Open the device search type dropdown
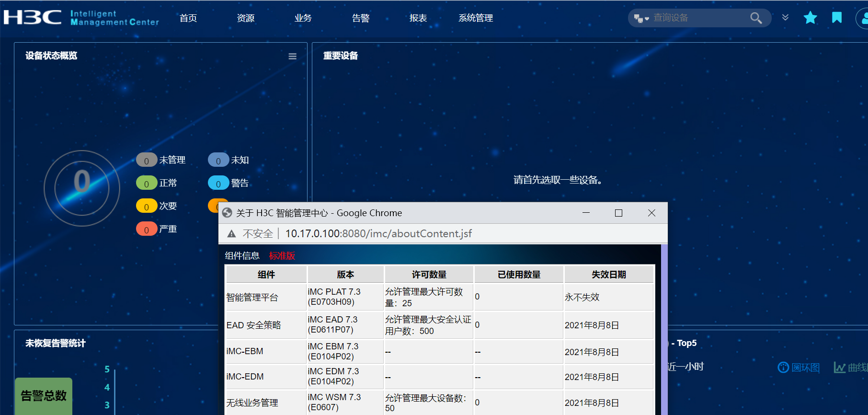The width and height of the screenshot is (868, 415). click(641, 18)
